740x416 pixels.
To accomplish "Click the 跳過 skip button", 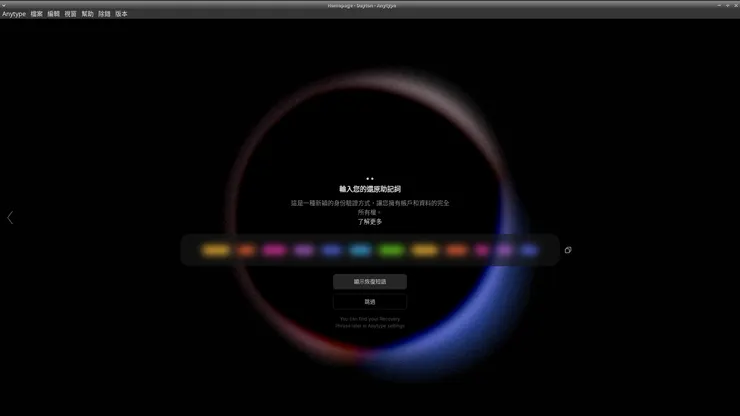I will [x=370, y=302].
